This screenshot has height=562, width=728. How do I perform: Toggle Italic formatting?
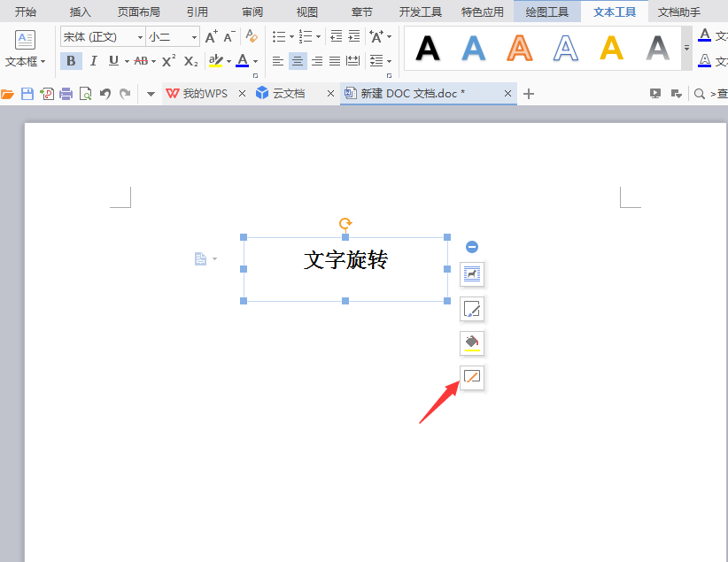coord(93,61)
